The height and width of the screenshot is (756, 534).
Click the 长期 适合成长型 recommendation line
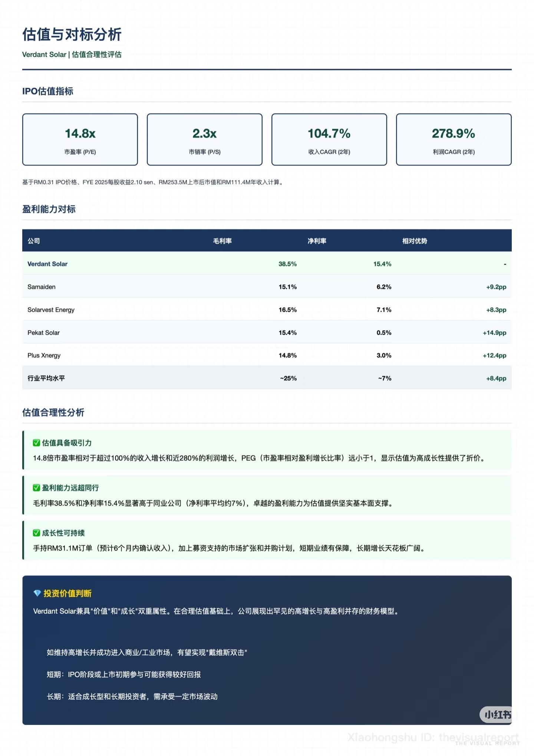(x=132, y=697)
